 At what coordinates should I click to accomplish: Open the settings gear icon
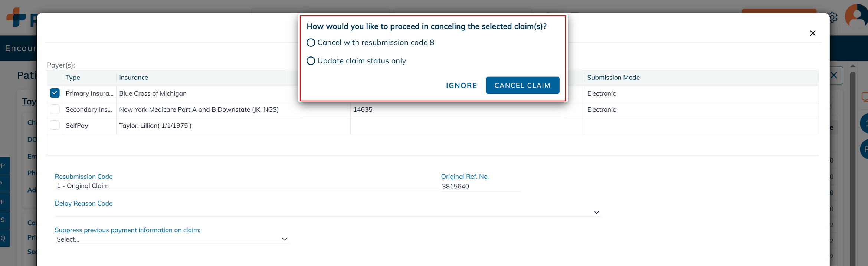pyautogui.click(x=833, y=17)
